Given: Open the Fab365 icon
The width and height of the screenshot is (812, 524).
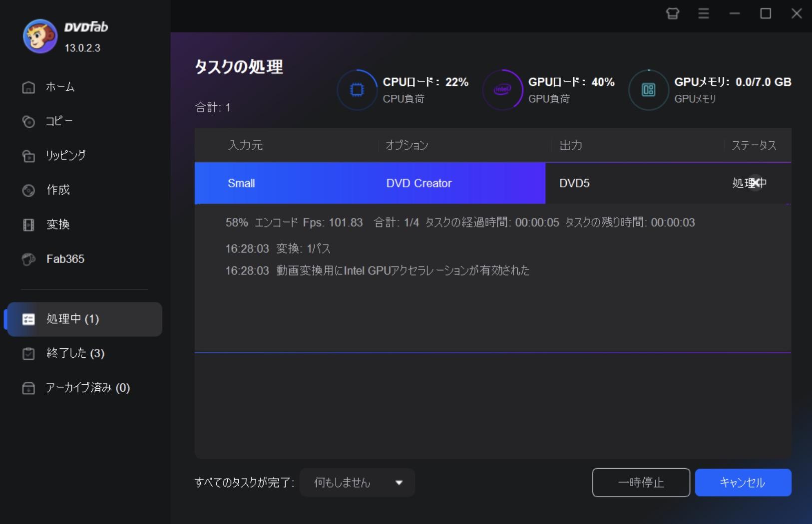Looking at the screenshot, I should pos(28,260).
